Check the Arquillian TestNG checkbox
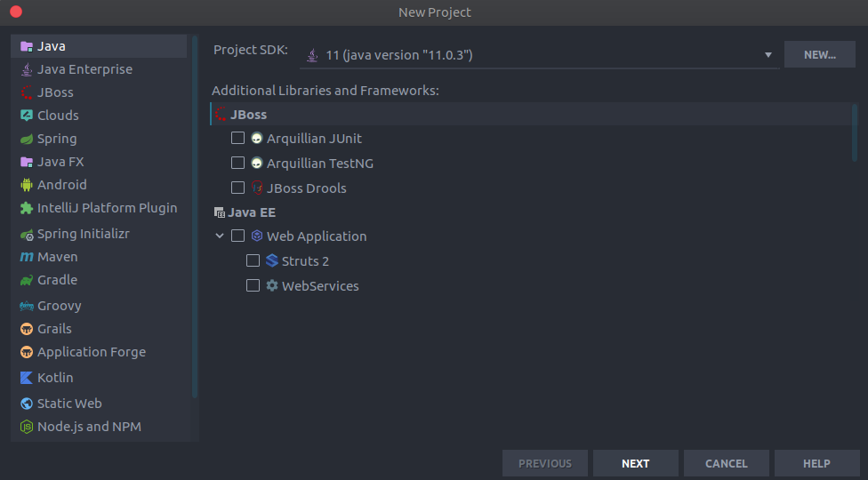Viewport: 868px width, 480px height. (x=237, y=163)
